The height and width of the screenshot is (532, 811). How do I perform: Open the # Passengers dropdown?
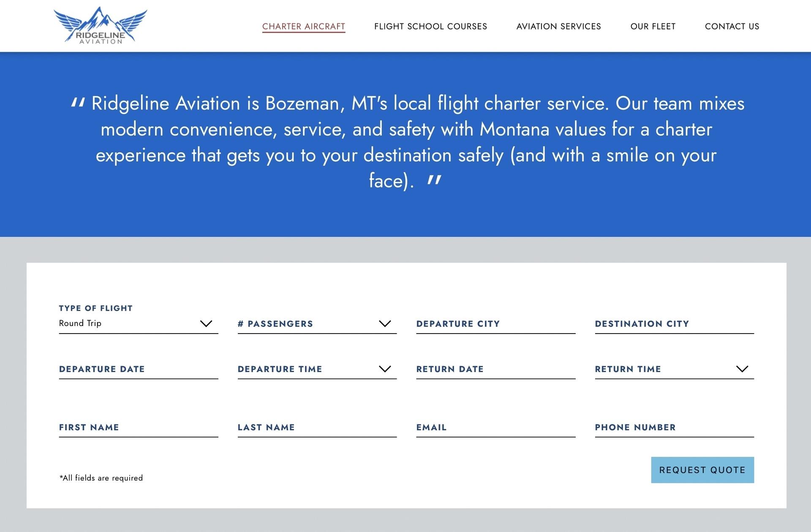click(x=317, y=324)
